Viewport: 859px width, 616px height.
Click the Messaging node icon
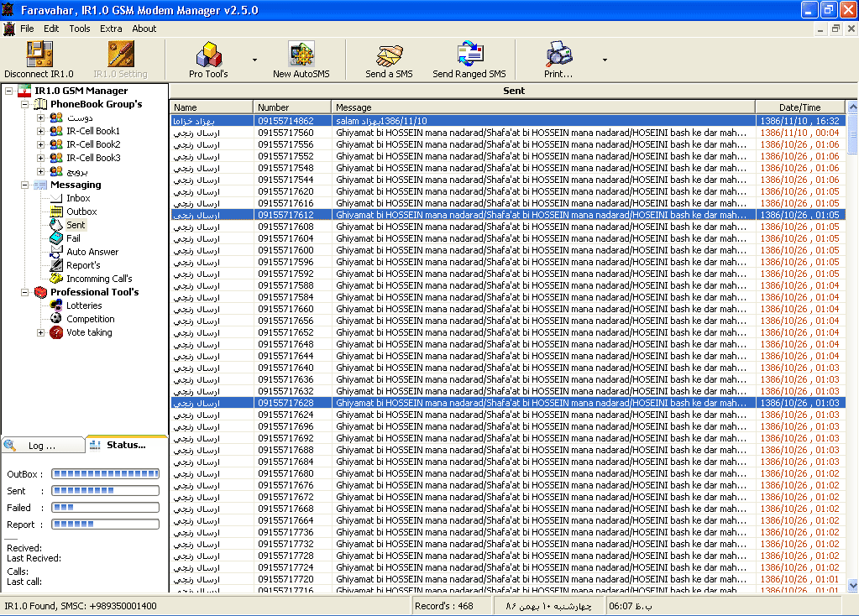pyautogui.click(x=40, y=185)
